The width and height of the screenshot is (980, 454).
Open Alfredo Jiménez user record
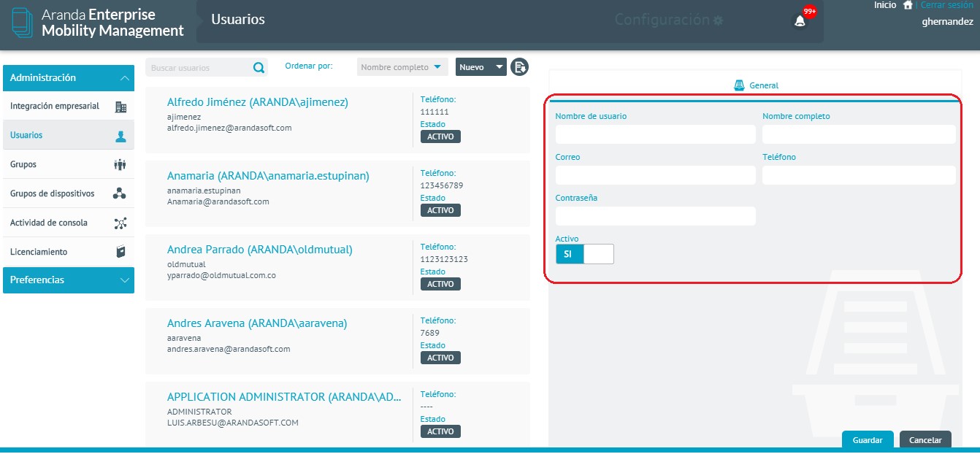pos(258,102)
